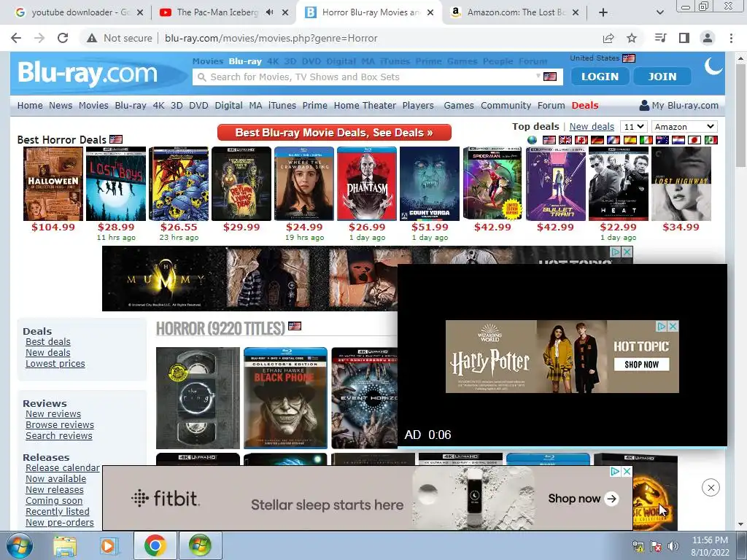Open the Phantasm deal cover at $26.99
Viewport: 747px width, 560px height.
(x=367, y=184)
